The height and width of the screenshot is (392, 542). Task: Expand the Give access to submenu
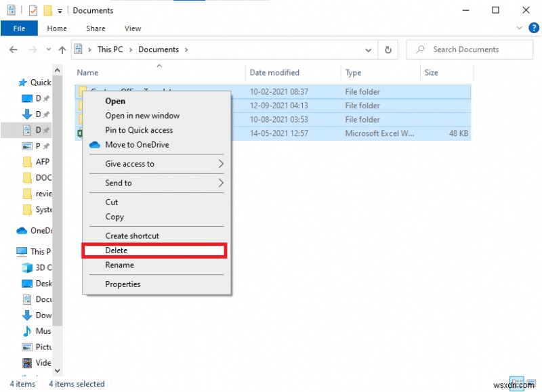pyautogui.click(x=157, y=164)
